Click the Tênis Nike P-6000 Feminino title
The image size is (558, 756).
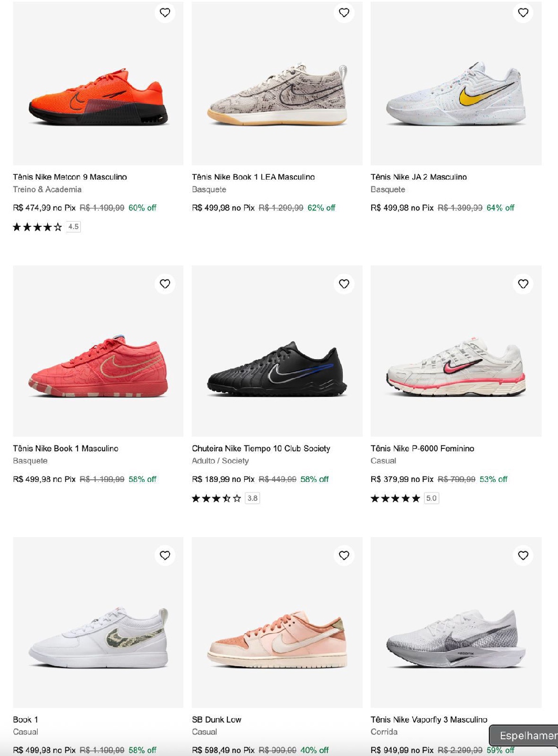[x=422, y=448]
